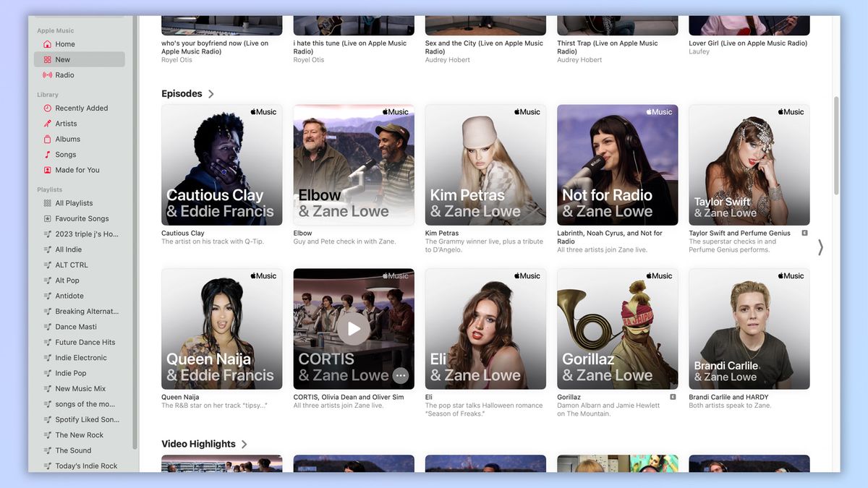This screenshot has width=868, height=488.
Task: Select The New Rock playlist
Action: [x=80, y=435]
